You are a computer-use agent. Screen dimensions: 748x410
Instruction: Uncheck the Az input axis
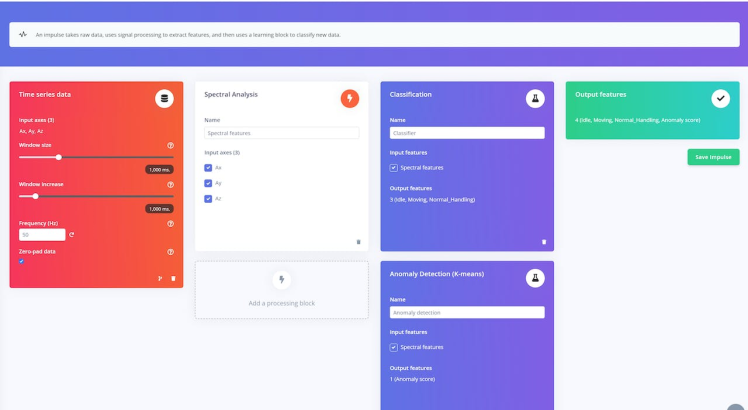point(208,199)
